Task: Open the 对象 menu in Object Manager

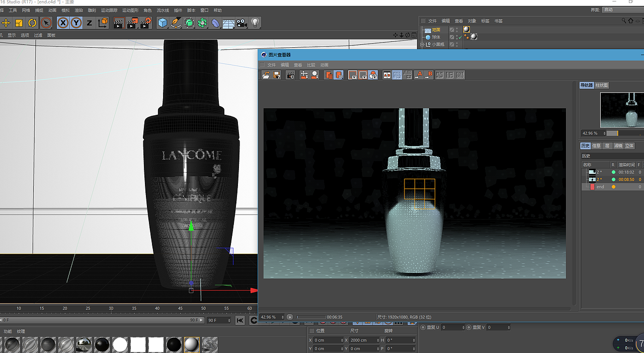Action: [x=472, y=21]
